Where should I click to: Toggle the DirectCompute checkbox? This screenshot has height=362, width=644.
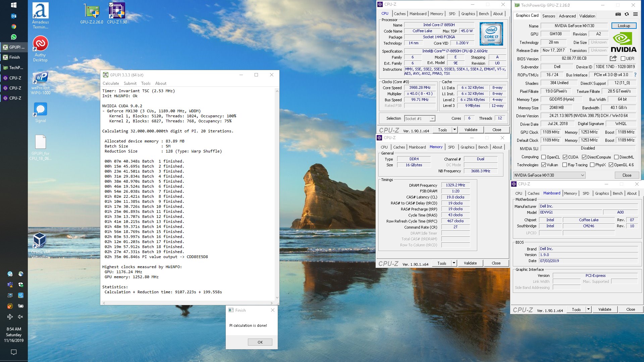coord(584,157)
